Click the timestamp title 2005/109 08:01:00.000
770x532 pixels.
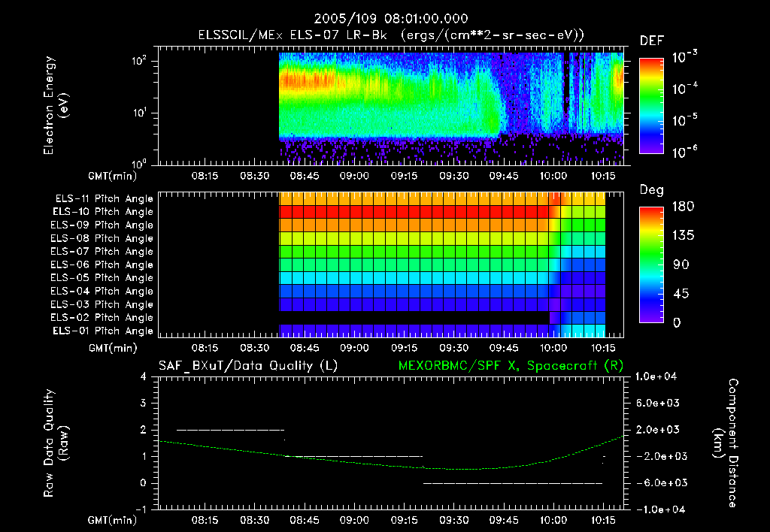391,19
